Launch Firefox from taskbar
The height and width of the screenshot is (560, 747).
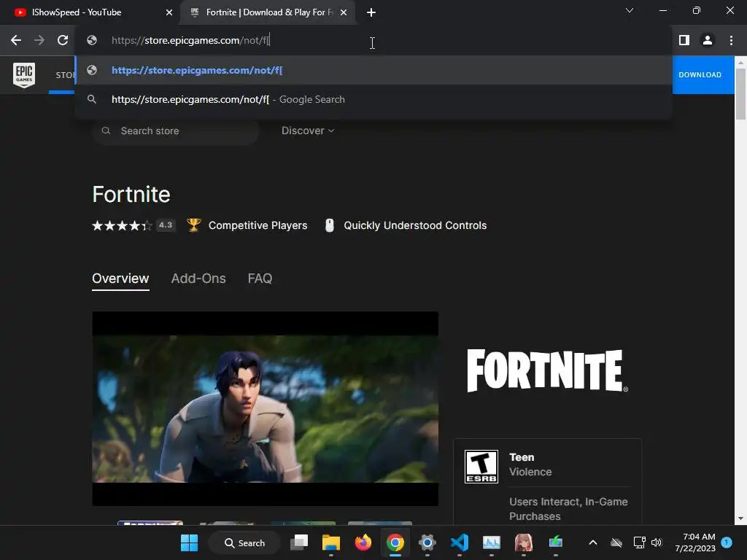363,542
